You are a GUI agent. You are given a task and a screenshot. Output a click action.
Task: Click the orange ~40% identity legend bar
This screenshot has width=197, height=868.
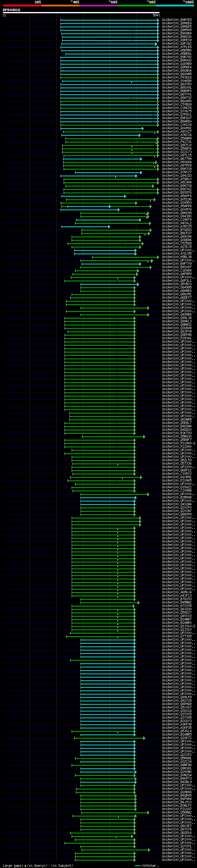[x=60, y=6]
